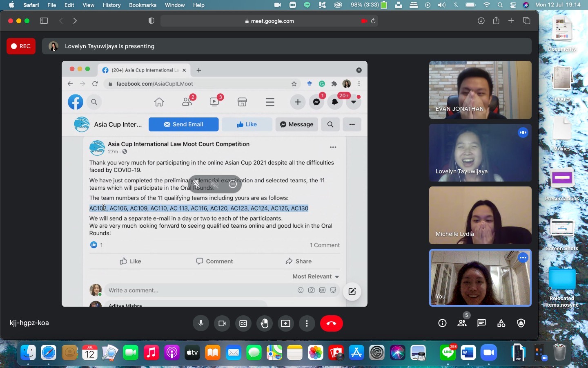Screen dimensions: 588x368
Task: Open host controls shield icon
Action: pyautogui.click(x=521, y=323)
